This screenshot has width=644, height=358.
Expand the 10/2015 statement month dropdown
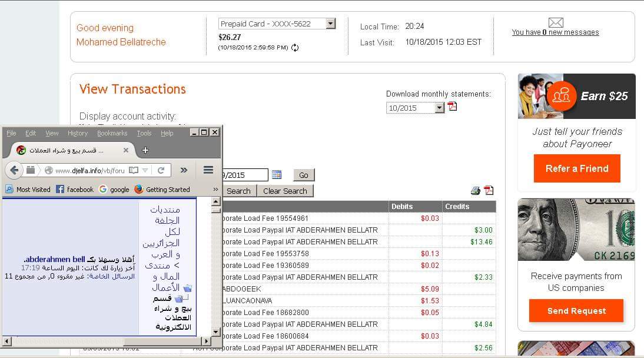pyautogui.click(x=440, y=108)
